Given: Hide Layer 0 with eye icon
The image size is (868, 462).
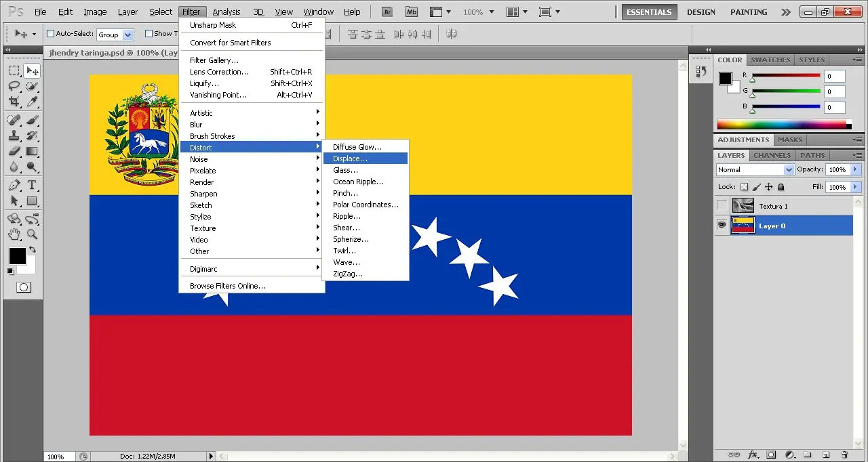Looking at the screenshot, I should click(x=722, y=226).
